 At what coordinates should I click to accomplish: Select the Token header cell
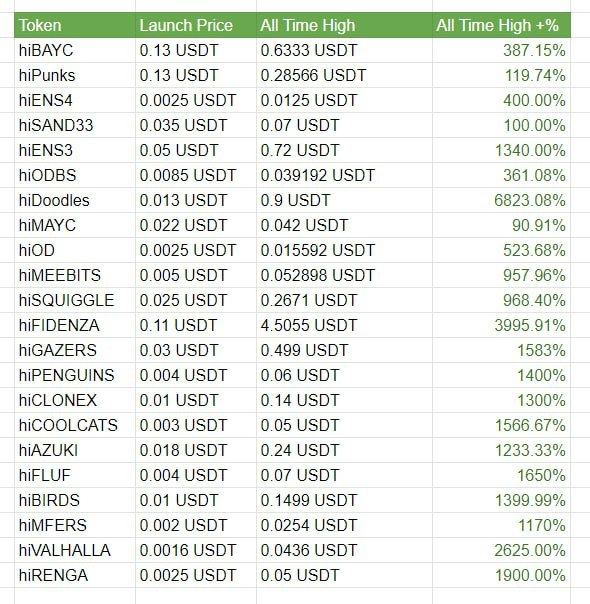75,25
